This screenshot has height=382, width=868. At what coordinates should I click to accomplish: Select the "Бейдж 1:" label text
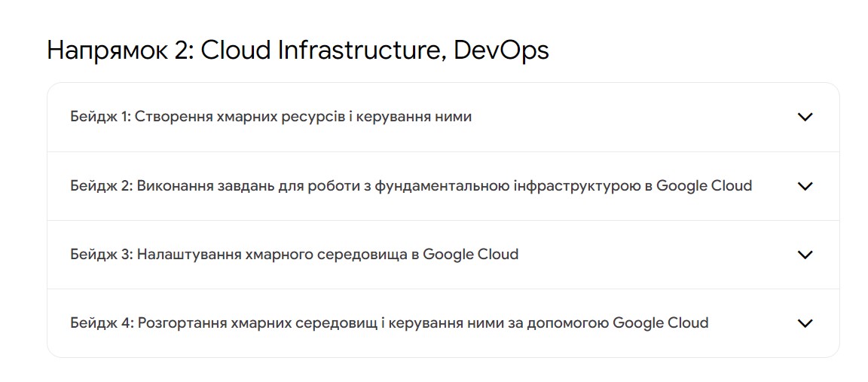click(100, 118)
